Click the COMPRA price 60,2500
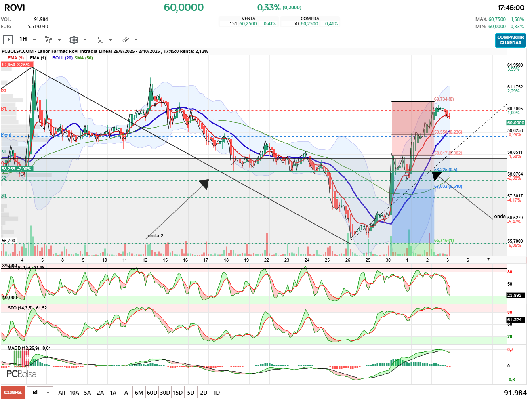This screenshot has width=532, height=401. [x=309, y=24]
